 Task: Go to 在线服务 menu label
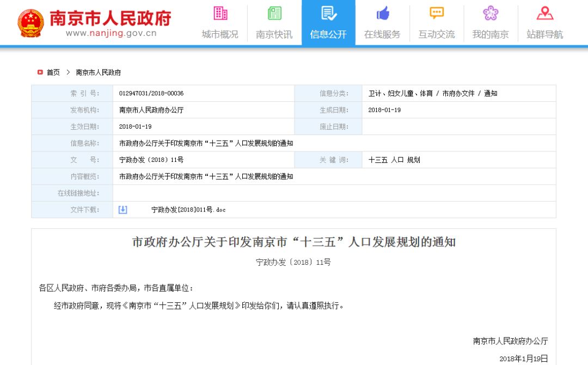[383, 34]
